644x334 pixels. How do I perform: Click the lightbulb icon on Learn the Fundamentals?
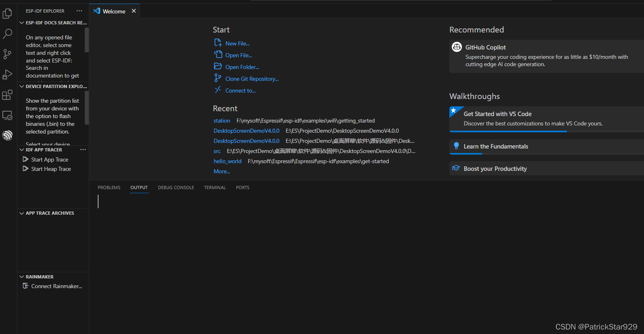tap(456, 146)
